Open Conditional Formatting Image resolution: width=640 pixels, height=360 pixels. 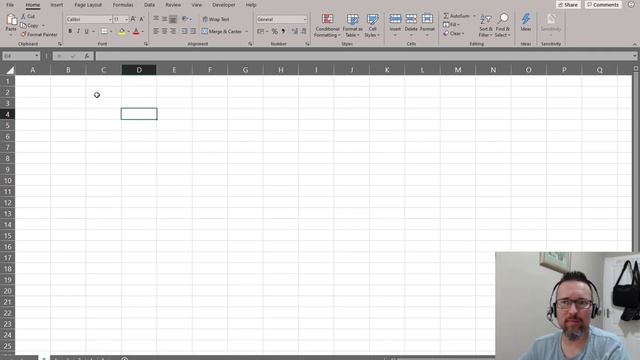327,25
